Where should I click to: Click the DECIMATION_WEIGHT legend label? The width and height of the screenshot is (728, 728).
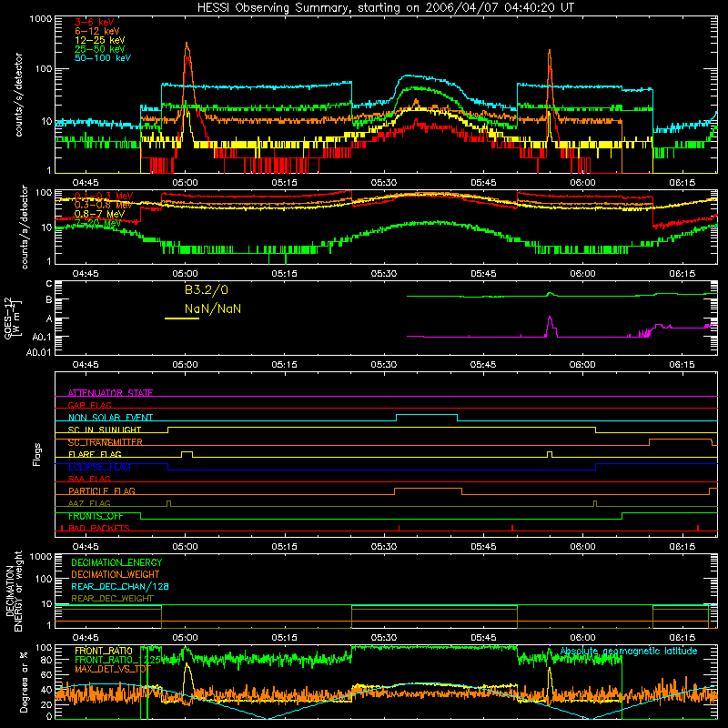(x=116, y=575)
